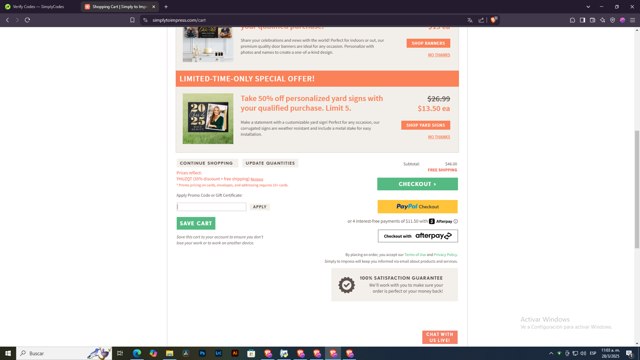Click Remove link next to the promo code

click(257, 179)
